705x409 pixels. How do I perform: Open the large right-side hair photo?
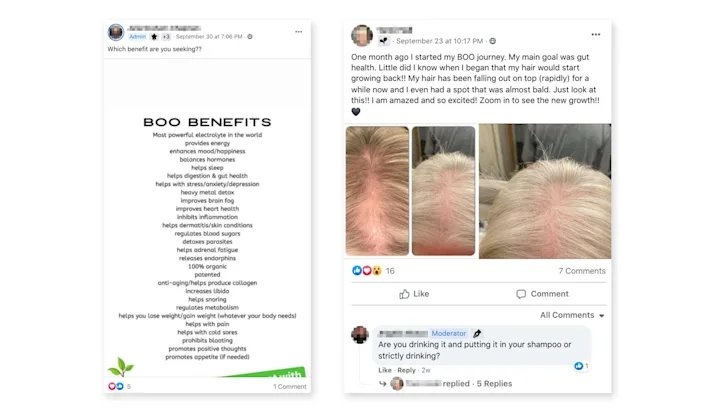(545, 191)
